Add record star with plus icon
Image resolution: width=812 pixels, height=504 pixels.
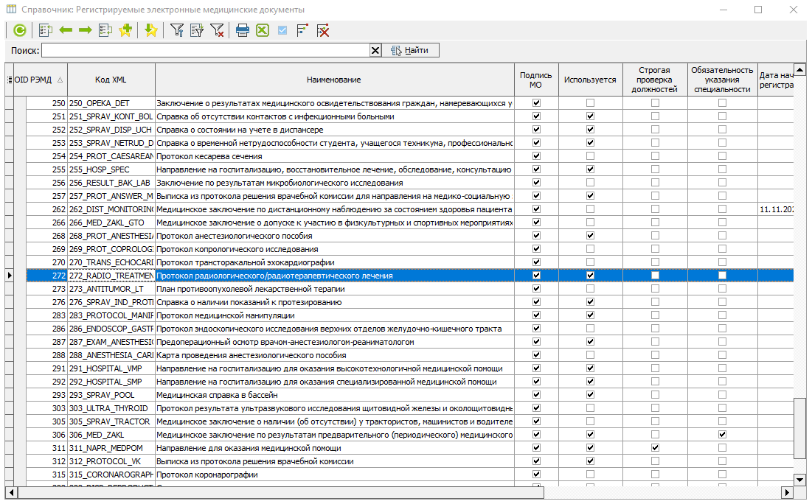click(126, 30)
